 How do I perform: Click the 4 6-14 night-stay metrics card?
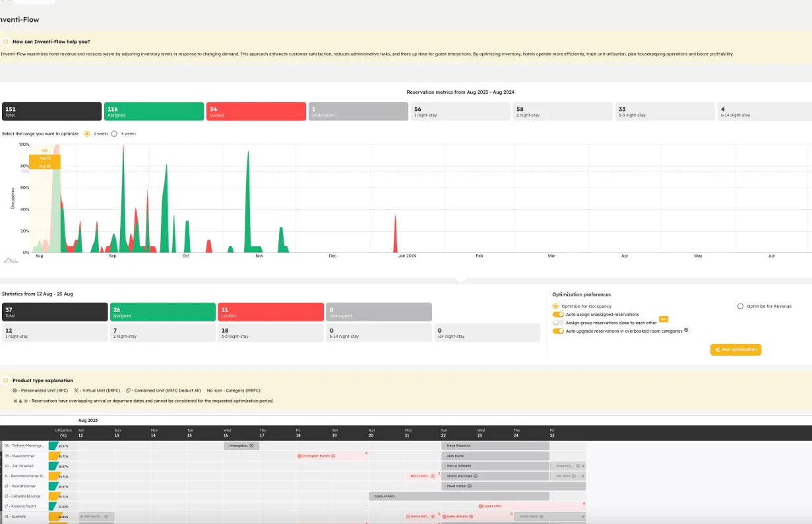coord(765,112)
